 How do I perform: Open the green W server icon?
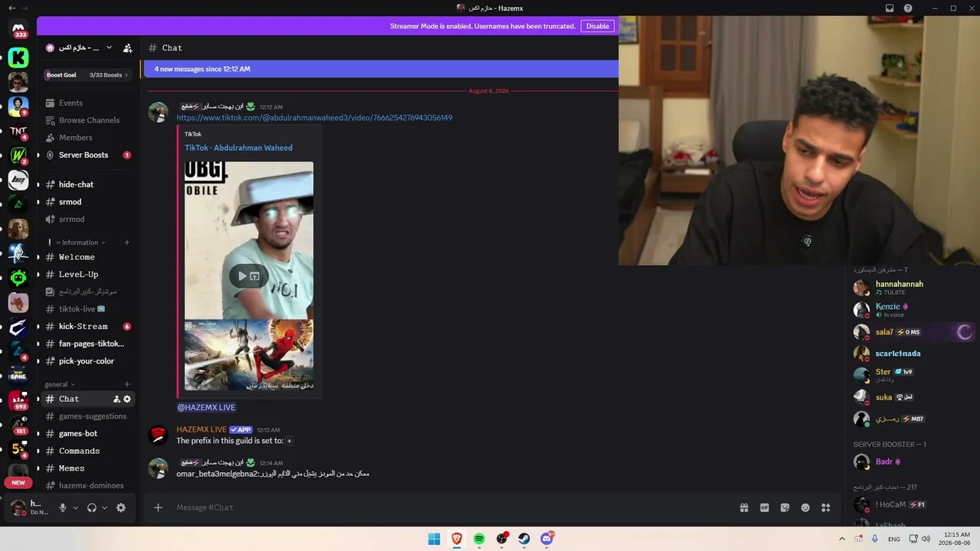(18, 155)
